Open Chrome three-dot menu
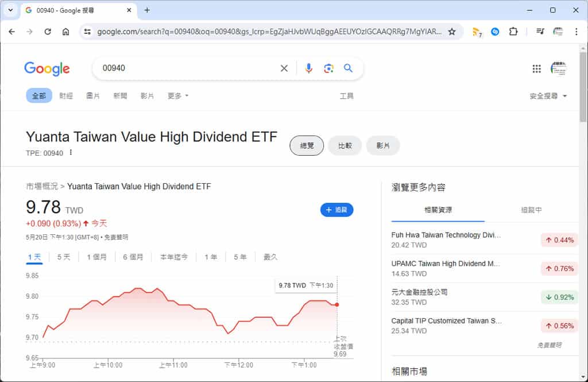Screen dimensions: 588x382 (576, 32)
